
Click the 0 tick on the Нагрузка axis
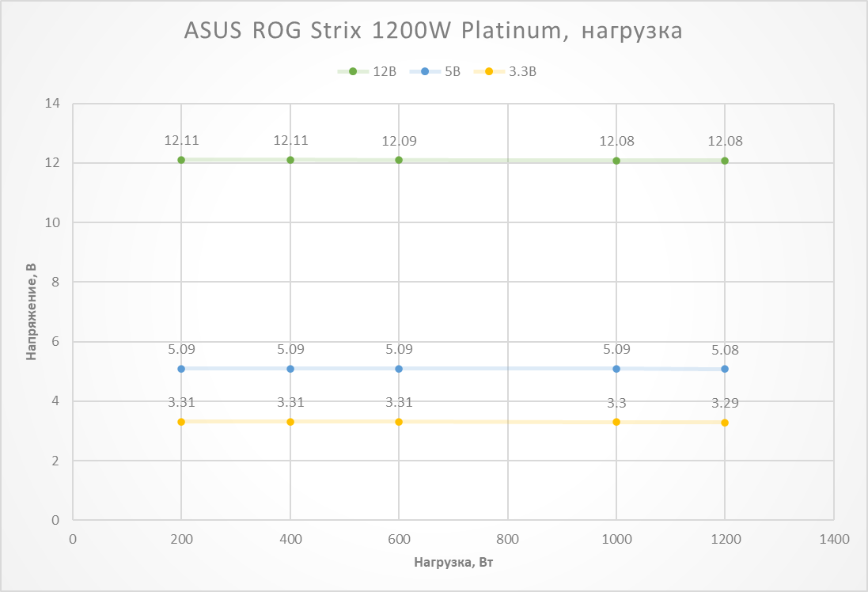coord(73,540)
